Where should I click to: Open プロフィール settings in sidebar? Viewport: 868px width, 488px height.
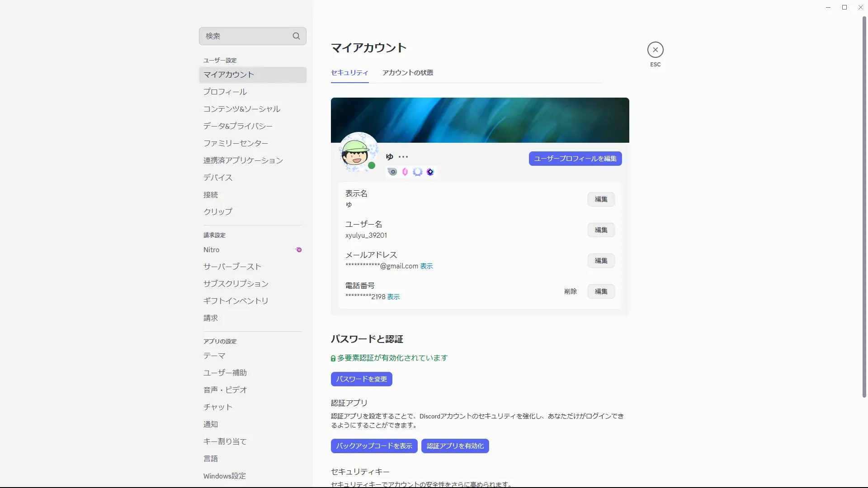pyautogui.click(x=225, y=92)
